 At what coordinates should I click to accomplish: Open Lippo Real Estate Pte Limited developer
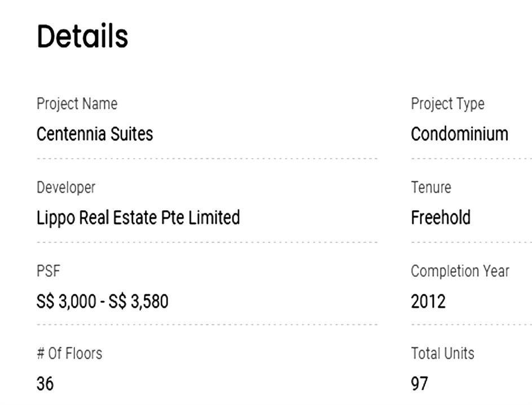[138, 217]
